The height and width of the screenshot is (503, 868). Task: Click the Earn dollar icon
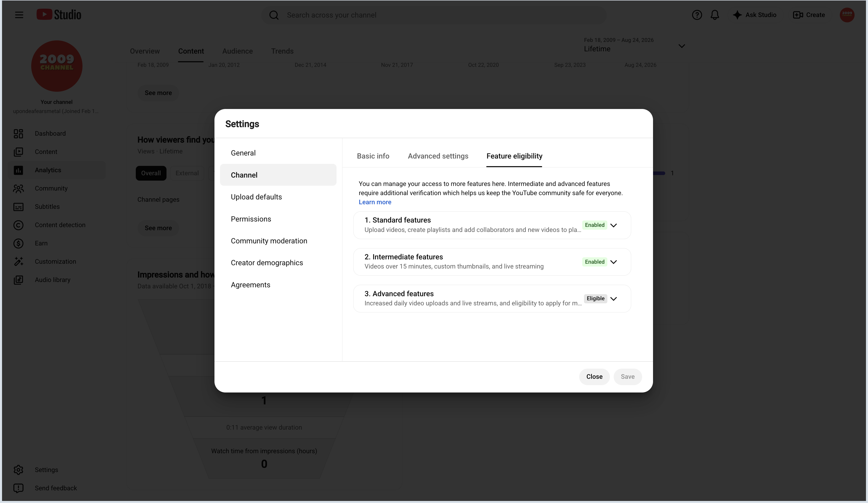(18, 243)
